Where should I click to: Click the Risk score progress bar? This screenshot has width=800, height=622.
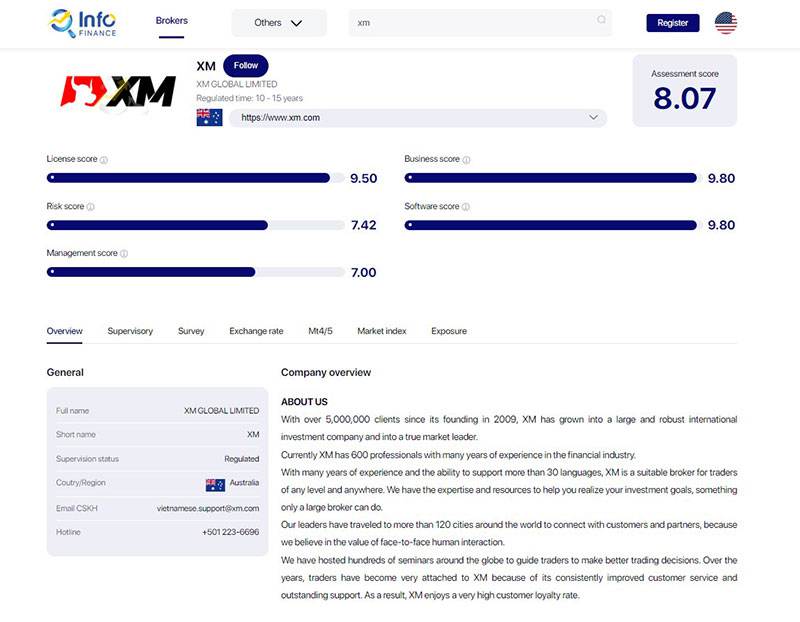click(x=195, y=225)
